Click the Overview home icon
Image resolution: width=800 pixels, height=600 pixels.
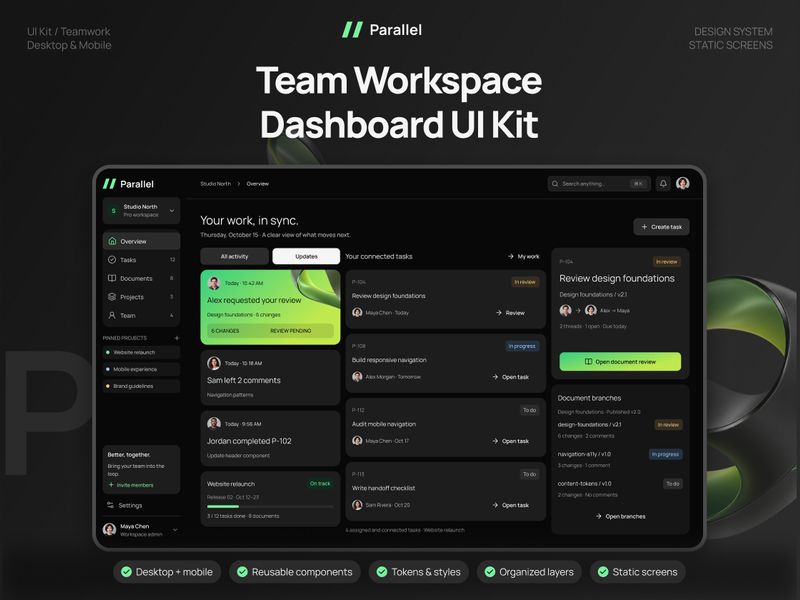pos(112,241)
